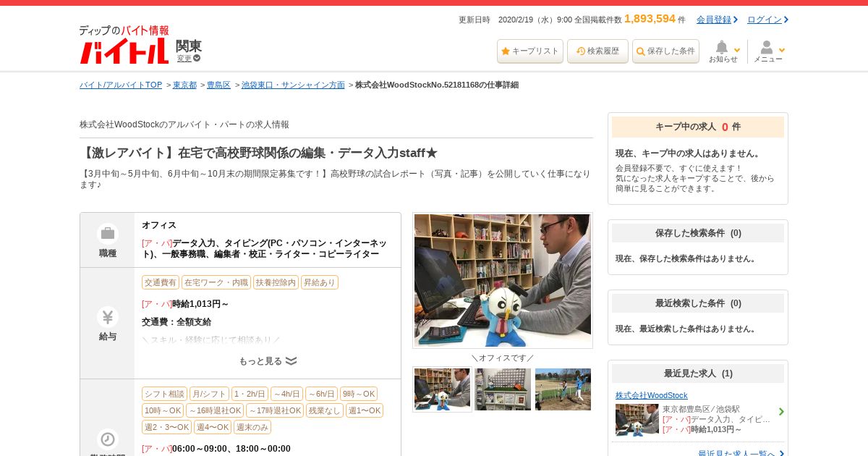The height and width of the screenshot is (456, 868).
Task: Click 保存した検索条件 (0) header
Action: (698, 233)
